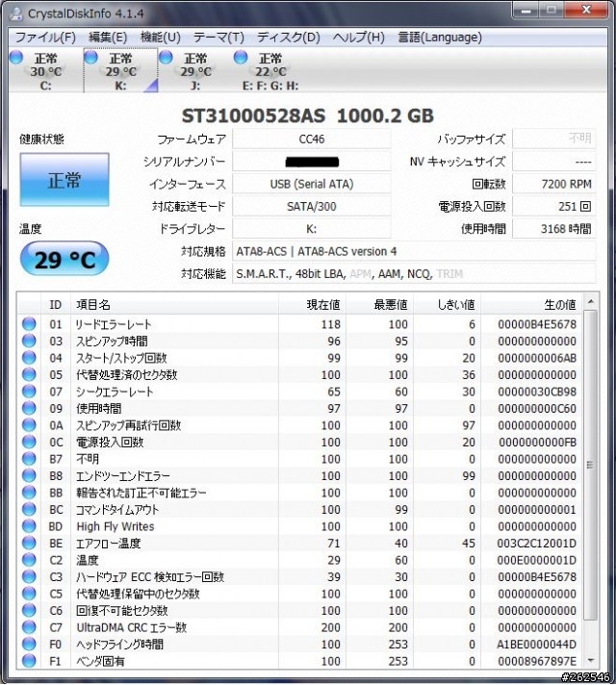Click the CrystalDiskInfo title bar icon
The width and height of the screenshot is (616, 685).
pyautogui.click(x=16, y=13)
